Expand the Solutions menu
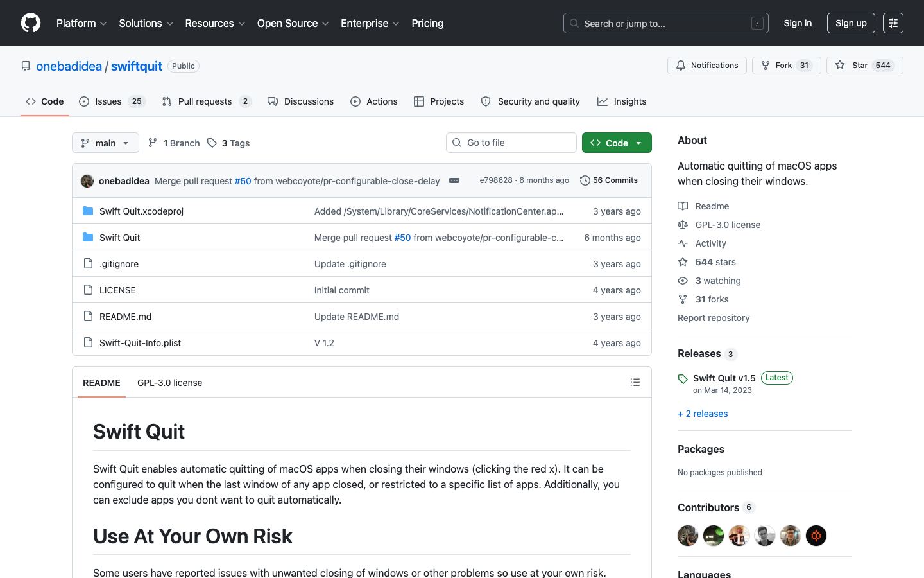 tap(146, 23)
